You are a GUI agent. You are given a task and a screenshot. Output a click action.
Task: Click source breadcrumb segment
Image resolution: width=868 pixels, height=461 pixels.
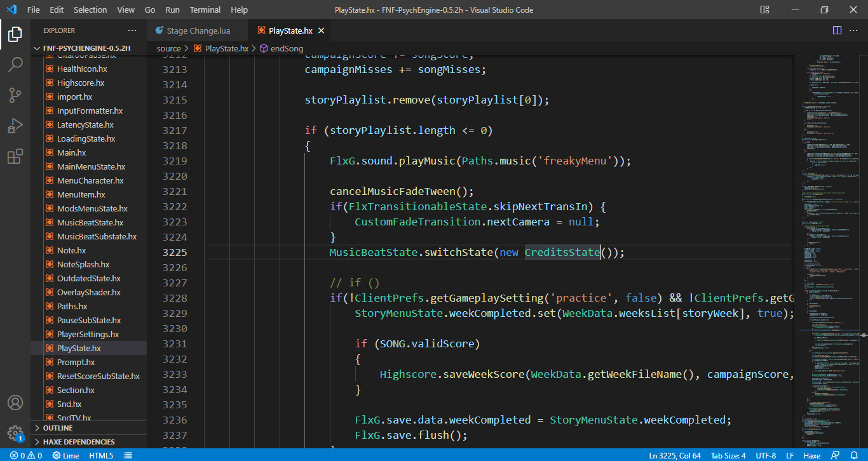tap(168, 48)
